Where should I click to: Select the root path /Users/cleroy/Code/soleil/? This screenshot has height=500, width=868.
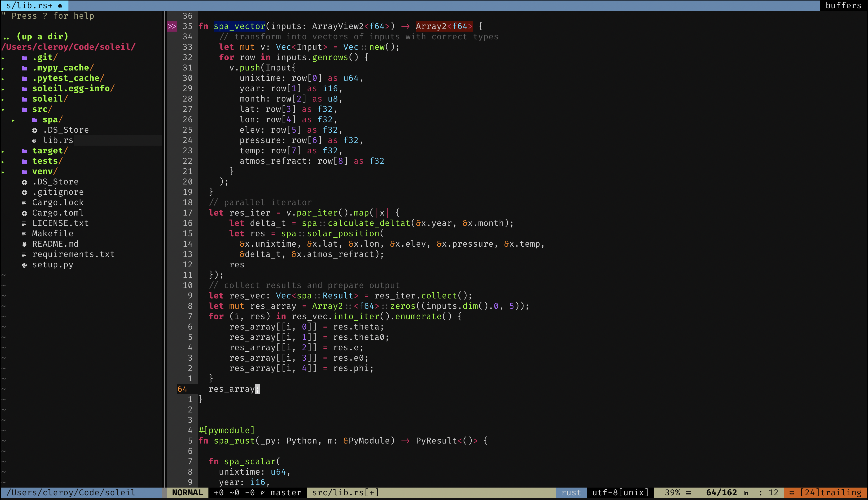click(68, 47)
